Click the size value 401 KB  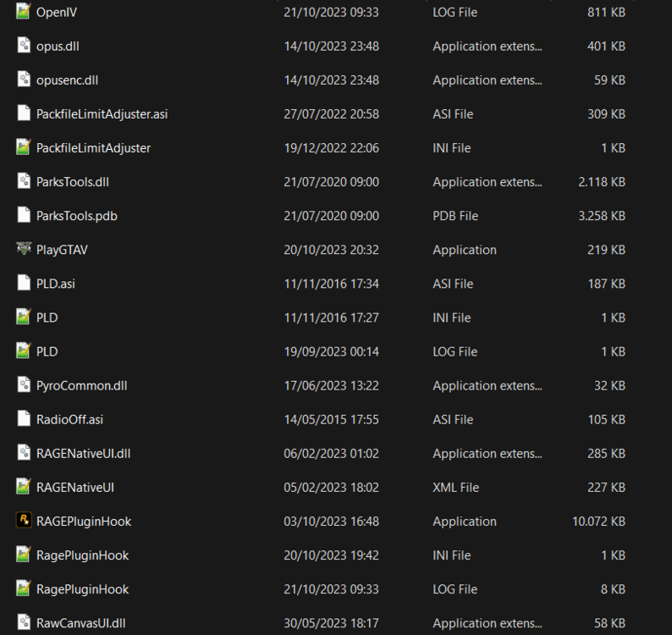pos(606,47)
